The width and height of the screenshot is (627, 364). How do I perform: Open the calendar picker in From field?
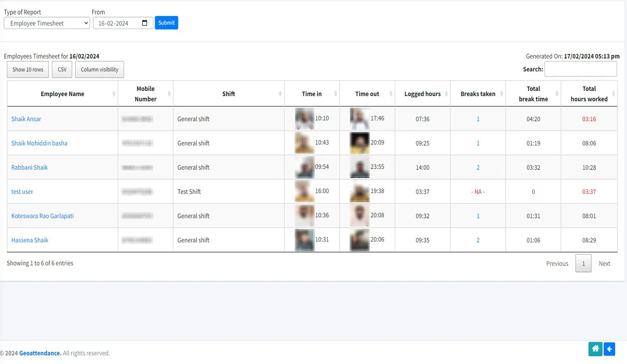[145, 23]
